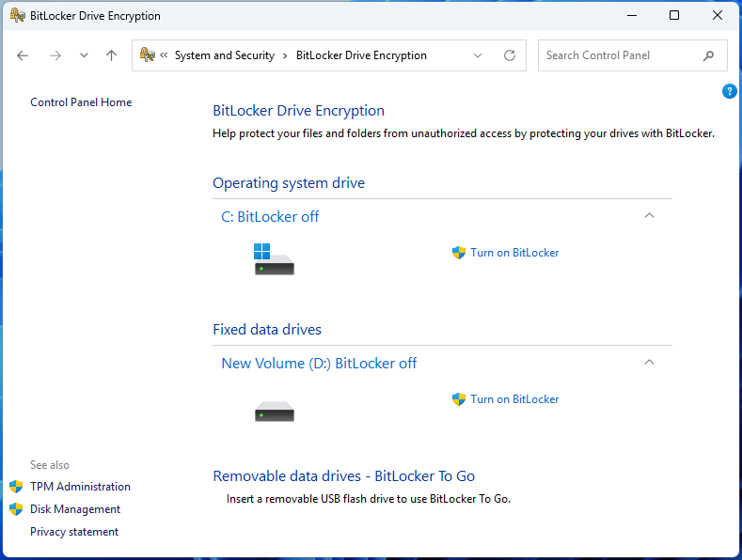Click the breadcrumb arrow after System and Security
Image resolution: width=742 pixels, height=560 pixels.
pyautogui.click(x=285, y=55)
